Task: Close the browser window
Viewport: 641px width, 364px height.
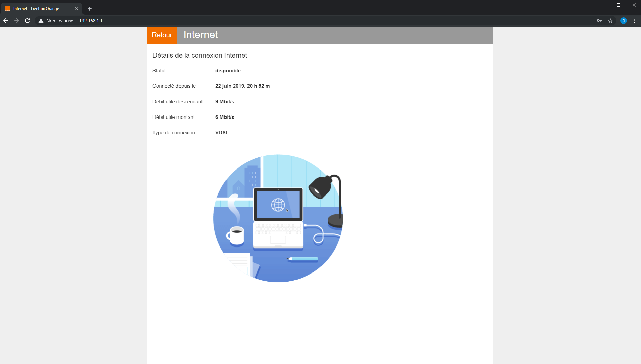Action: click(634, 5)
